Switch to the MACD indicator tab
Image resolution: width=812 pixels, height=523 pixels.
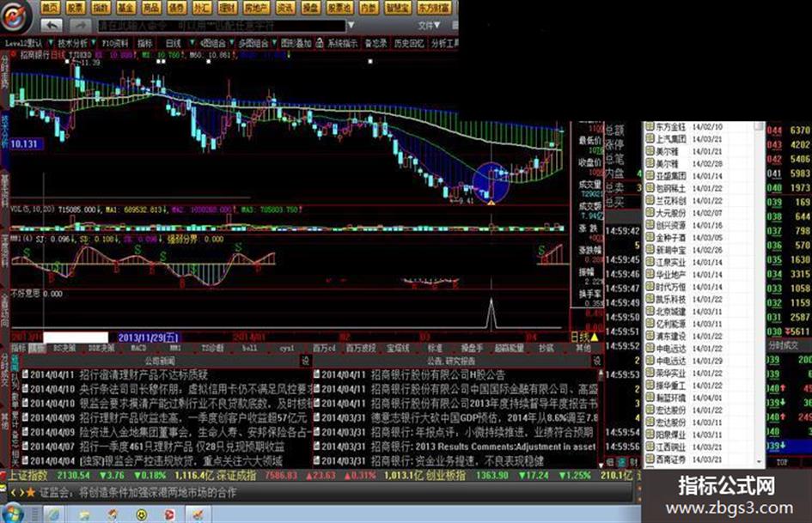138,348
